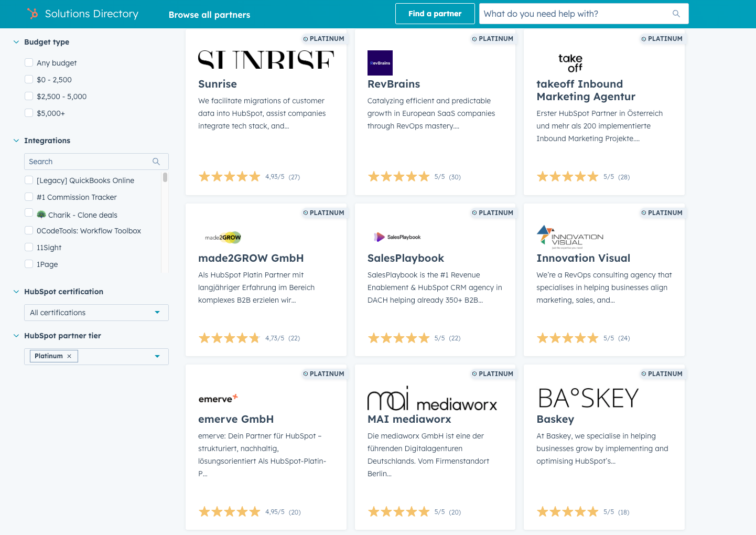Click the emerve logo
The width and height of the screenshot is (756, 535).
[x=218, y=399]
